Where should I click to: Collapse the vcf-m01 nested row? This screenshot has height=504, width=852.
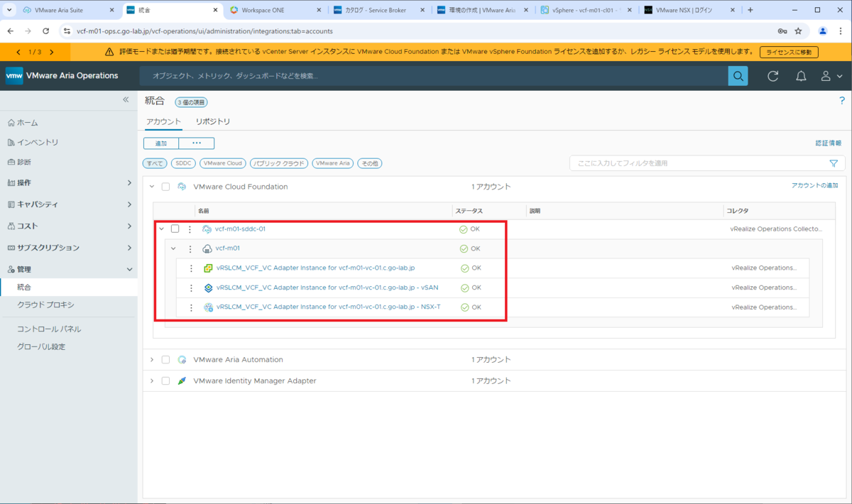[x=173, y=248]
